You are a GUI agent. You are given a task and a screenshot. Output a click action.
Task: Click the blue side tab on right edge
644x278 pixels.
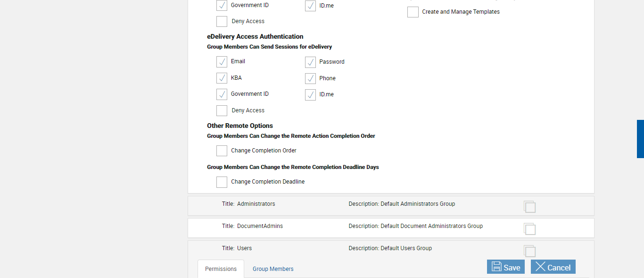(x=640, y=139)
